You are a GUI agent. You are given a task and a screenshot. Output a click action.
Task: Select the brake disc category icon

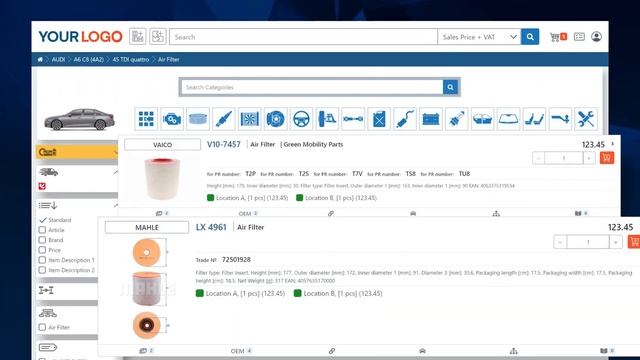point(276,119)
